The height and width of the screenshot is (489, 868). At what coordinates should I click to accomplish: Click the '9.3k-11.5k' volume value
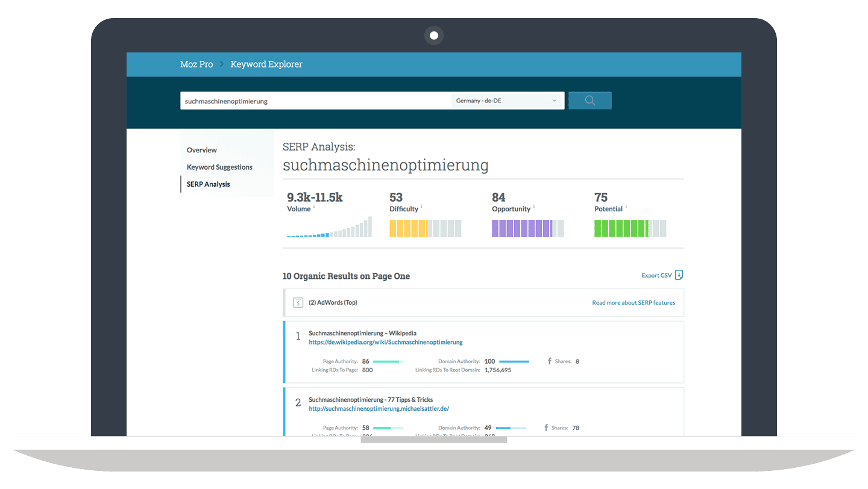click(x=315, y=197)
